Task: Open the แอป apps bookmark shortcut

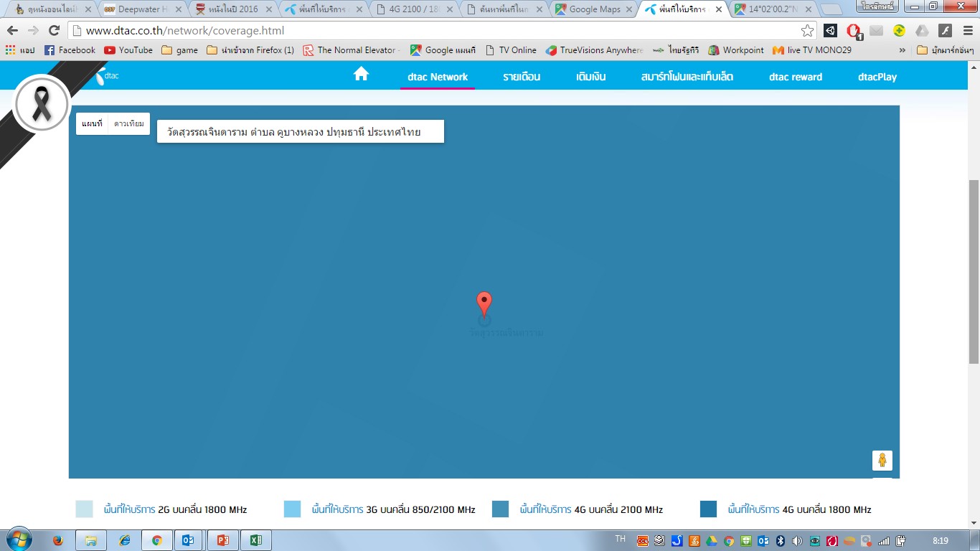Action: pos(20,50)
